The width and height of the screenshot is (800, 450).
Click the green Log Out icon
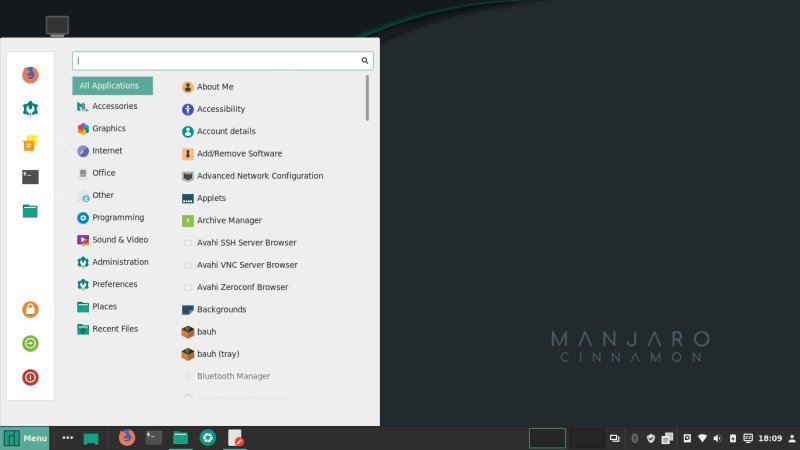pos(30,343)
